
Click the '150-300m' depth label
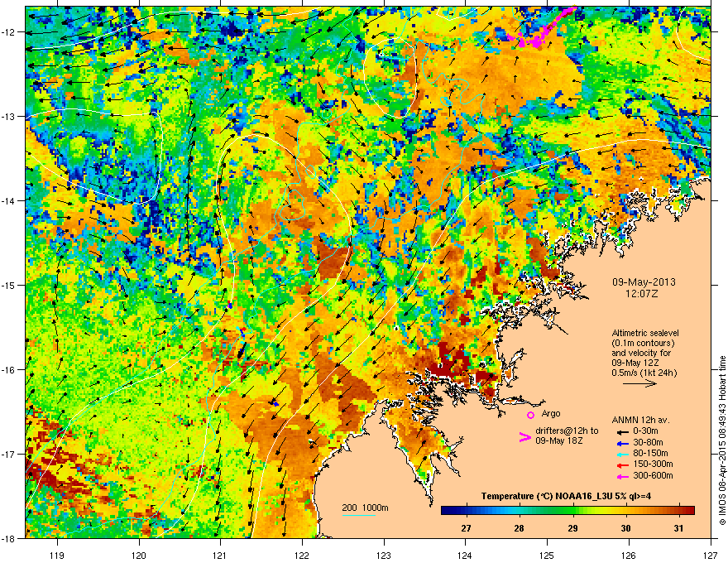coord(653,464)
